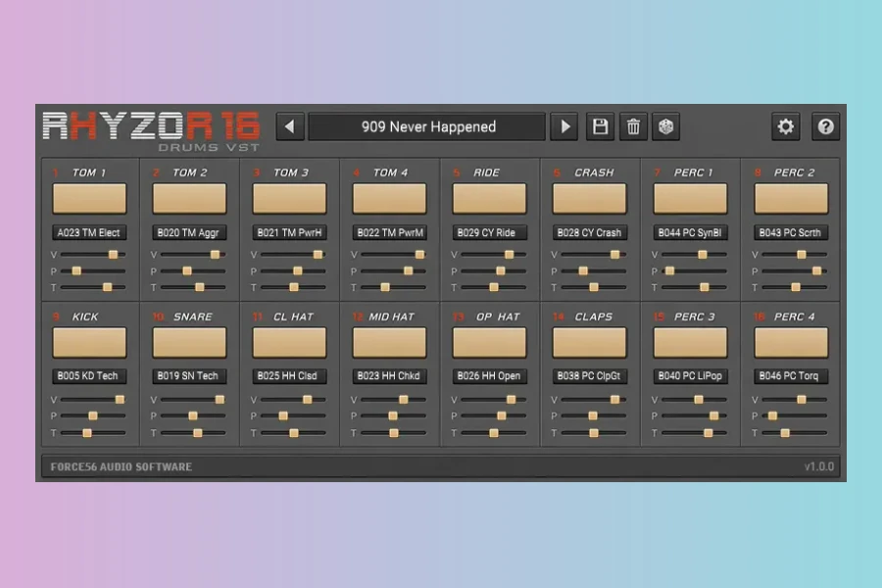
Task: Click the Force56 Audio Software label
Action: point(122,466)
